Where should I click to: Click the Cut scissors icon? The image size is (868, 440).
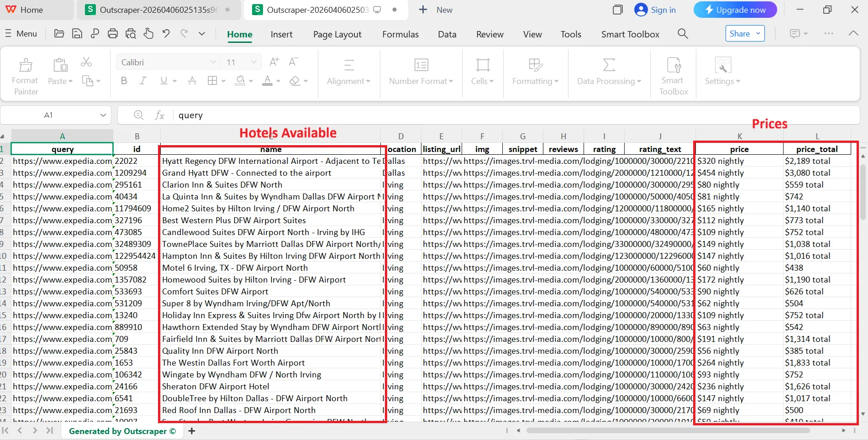86,62
